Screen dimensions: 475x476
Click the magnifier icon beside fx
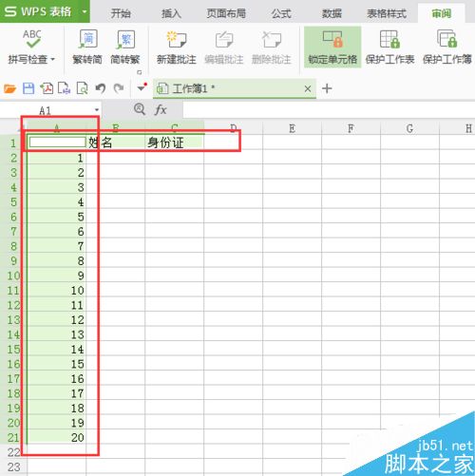coord(140,109)
